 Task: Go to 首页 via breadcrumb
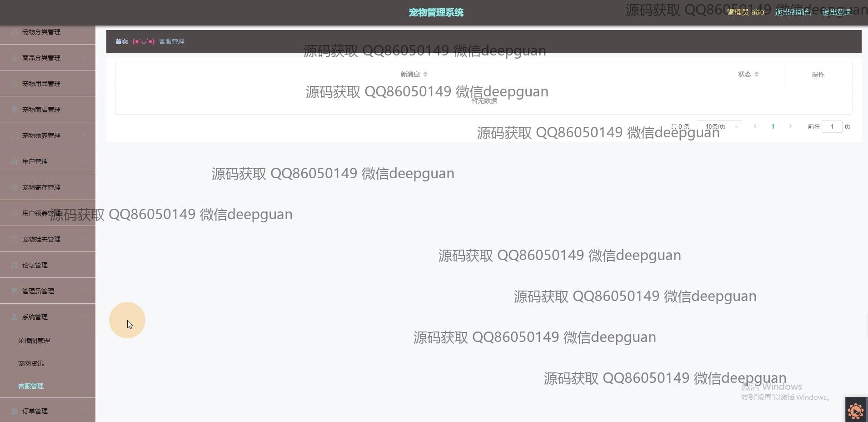click(122, 41)
